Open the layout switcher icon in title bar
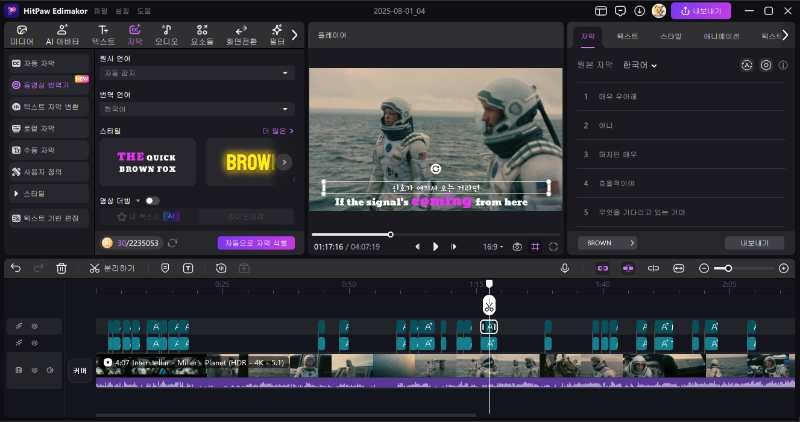The width and height of the screenshot is (800, 422). click(601, 11)
